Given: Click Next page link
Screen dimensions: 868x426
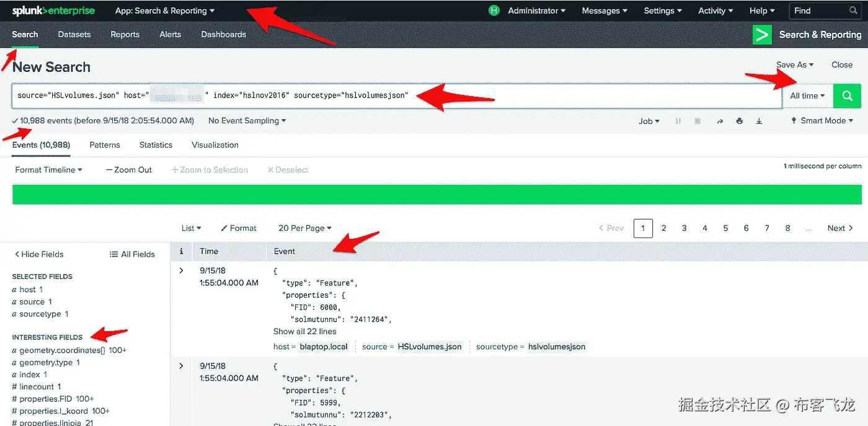Looking at the screenshot, I should [x=840, y=228].
